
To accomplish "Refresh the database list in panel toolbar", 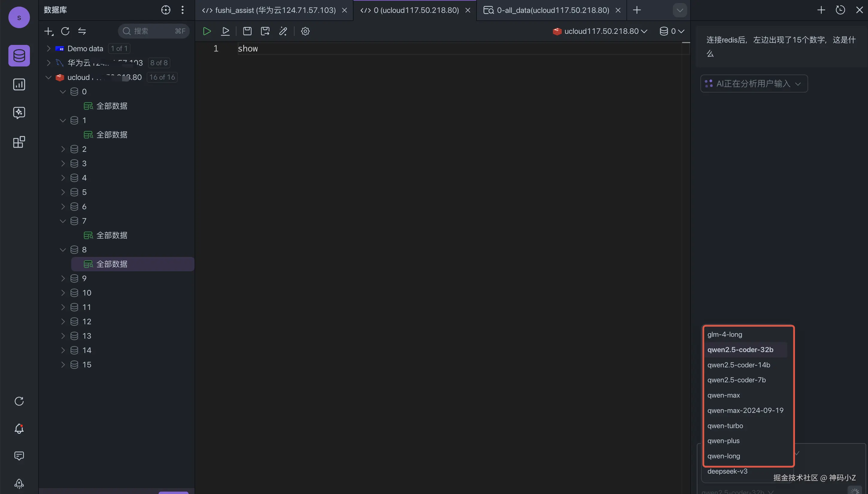I will [65, 31].
